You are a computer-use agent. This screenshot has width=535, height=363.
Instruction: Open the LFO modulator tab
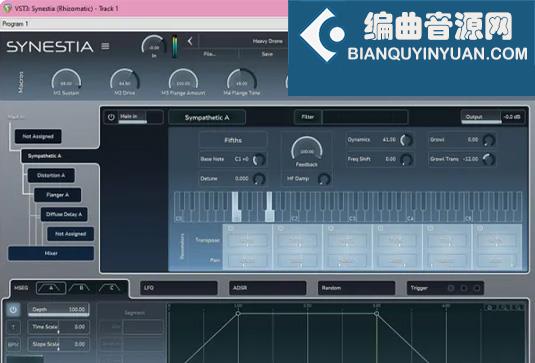[x=179, y=288]
